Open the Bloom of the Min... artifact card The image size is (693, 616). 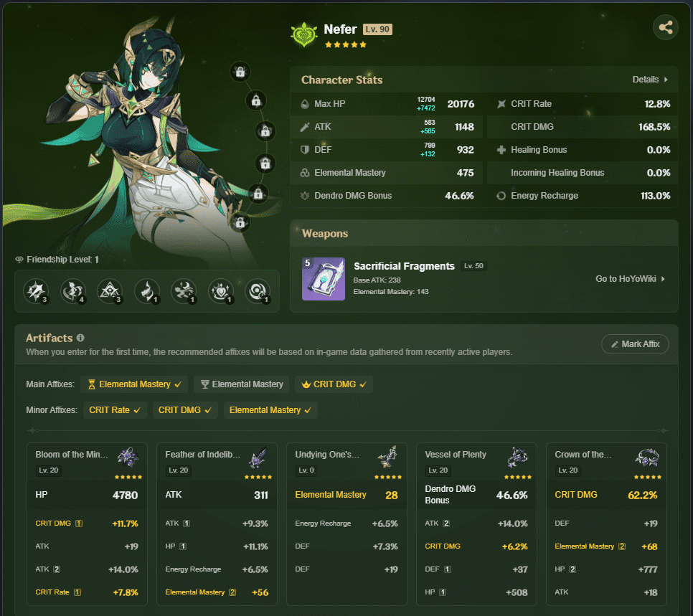pos(87,523)
